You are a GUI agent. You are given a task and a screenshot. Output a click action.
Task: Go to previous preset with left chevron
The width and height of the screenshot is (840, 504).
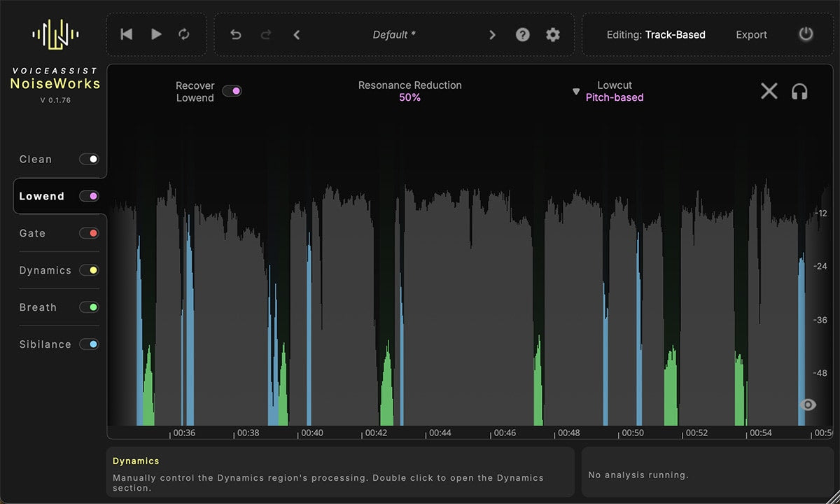pyautogui.click(x=297, y=34)
